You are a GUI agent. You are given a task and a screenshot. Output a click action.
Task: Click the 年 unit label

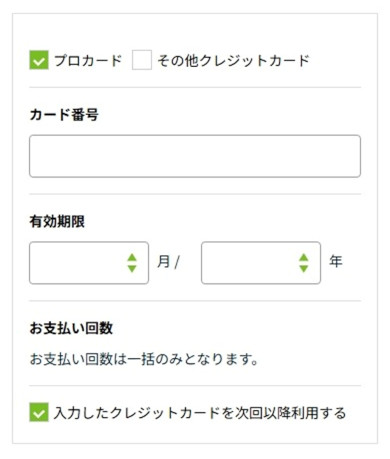pyautogui.click(x=336, y=261)
